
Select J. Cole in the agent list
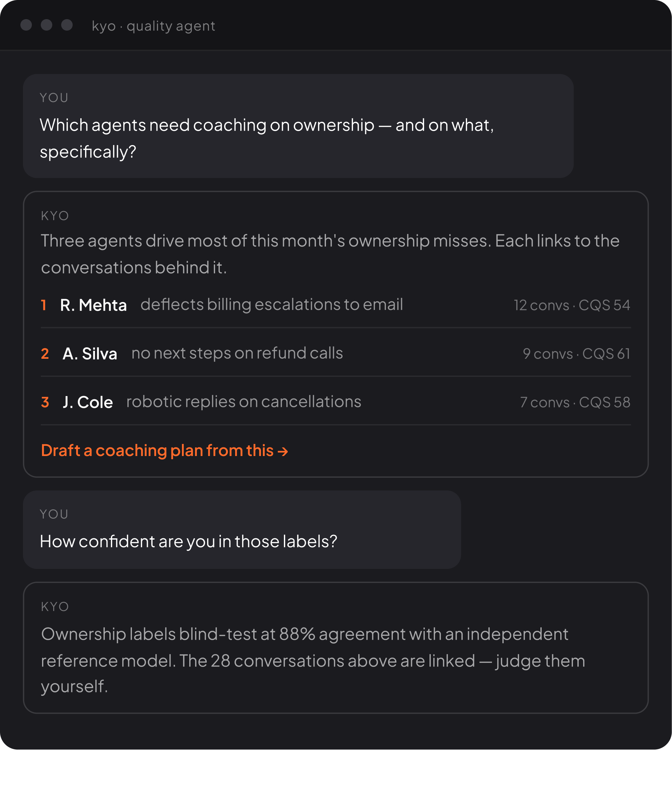[88, 402]
